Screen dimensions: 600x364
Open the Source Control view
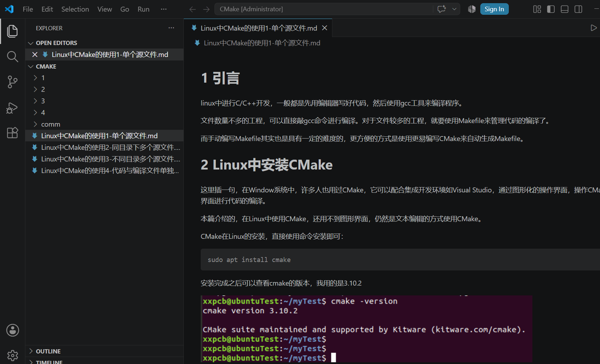pyautogui.click(x=12, y=82)
